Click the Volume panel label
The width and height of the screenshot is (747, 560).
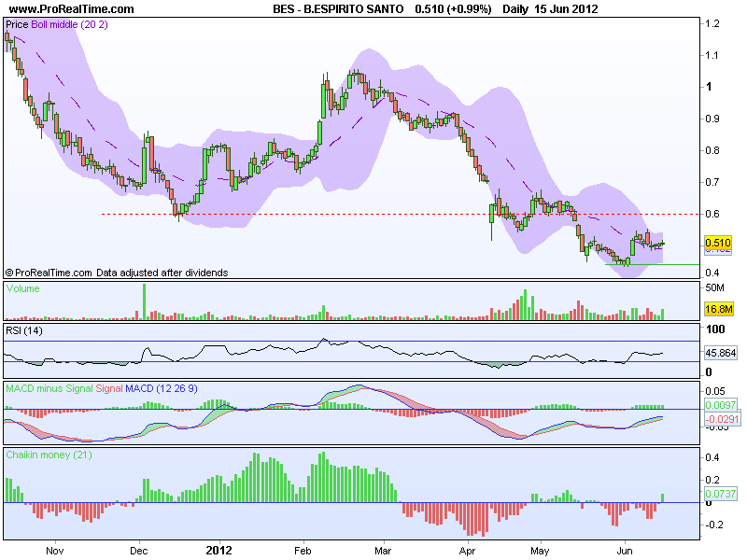tap(22, 288)
